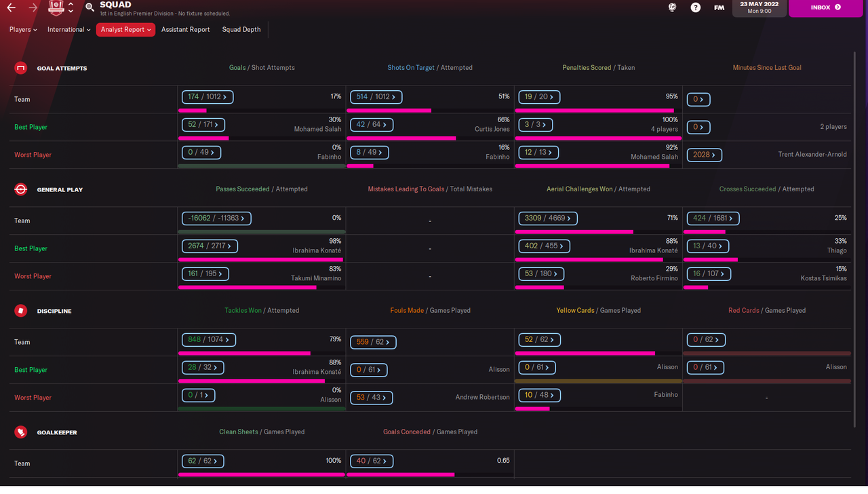The height and width of the screenshot is (494, 868).
Task: Open worst player penalties 12 / 13
Action: coord(539,153)
